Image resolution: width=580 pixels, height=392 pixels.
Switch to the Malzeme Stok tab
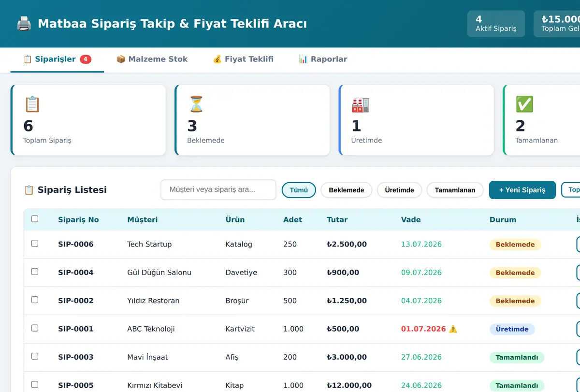pyautogui.click(x=152, y=59)
